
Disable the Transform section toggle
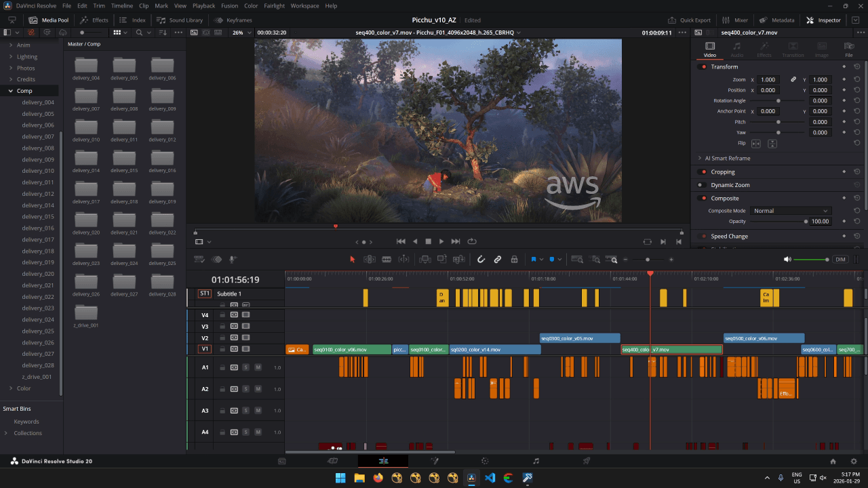(703, 66)
